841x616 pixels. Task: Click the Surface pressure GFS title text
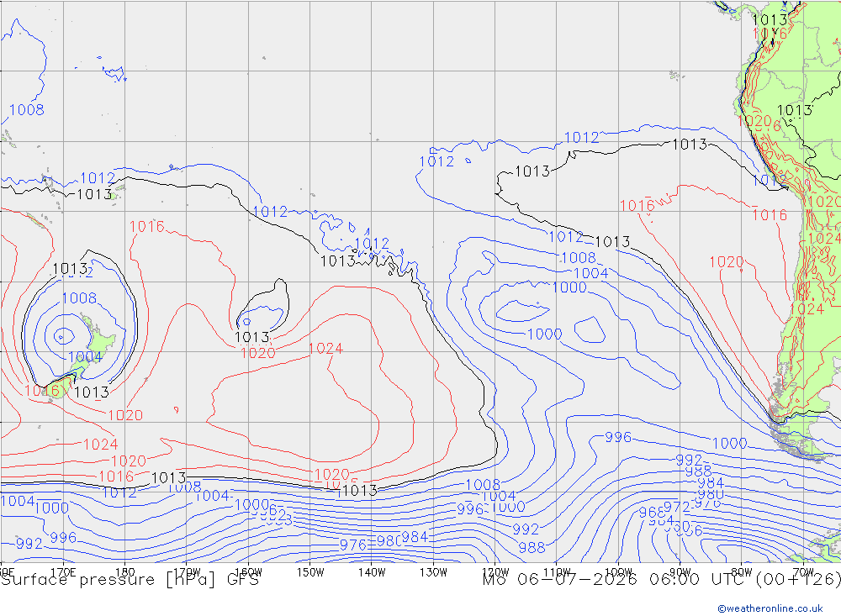(130, 580)
